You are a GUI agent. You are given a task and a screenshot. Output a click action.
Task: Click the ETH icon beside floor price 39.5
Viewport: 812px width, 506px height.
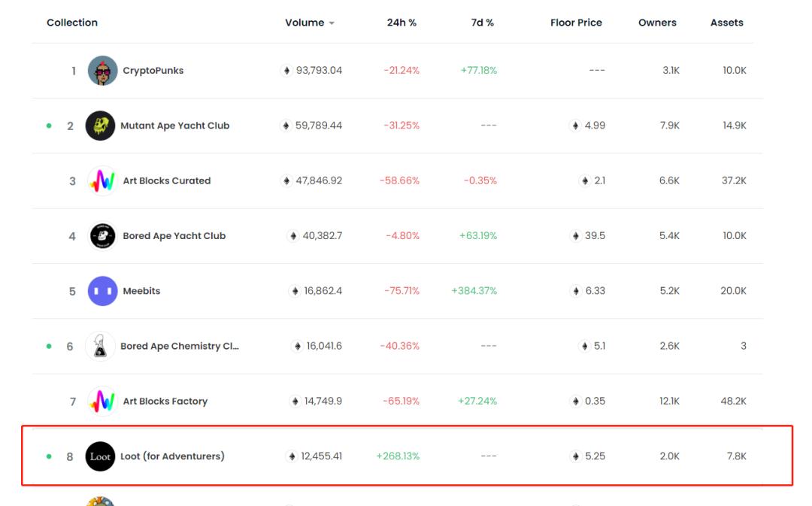click(575, 235)
